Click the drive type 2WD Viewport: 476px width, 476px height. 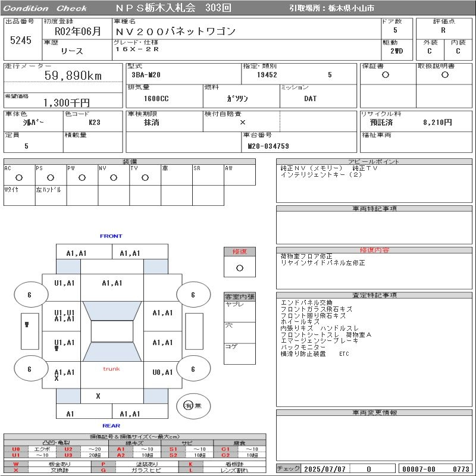tap(397, 51)
